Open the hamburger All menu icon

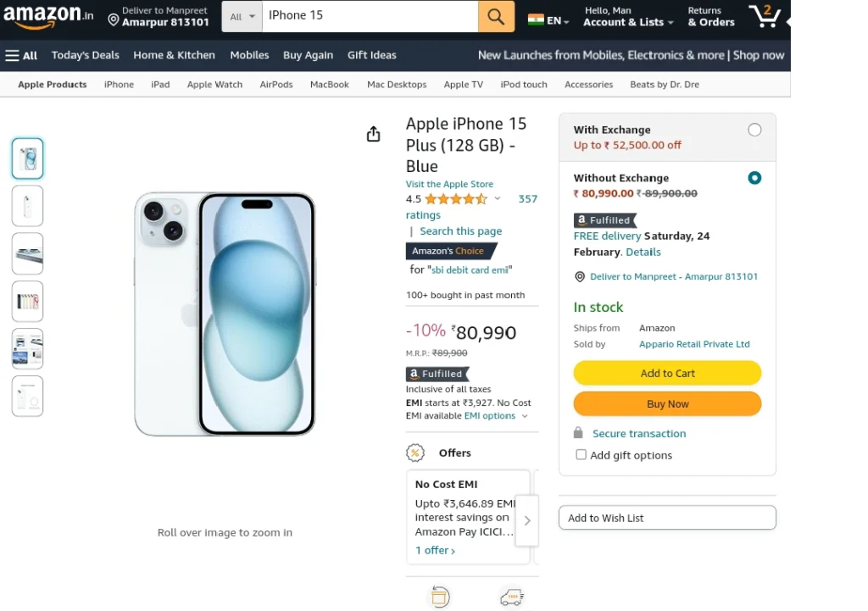tap(12, 55)
